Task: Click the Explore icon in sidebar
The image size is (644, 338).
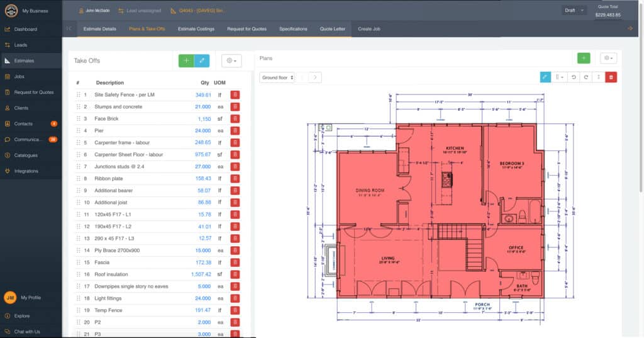Action: coord(8,316)
